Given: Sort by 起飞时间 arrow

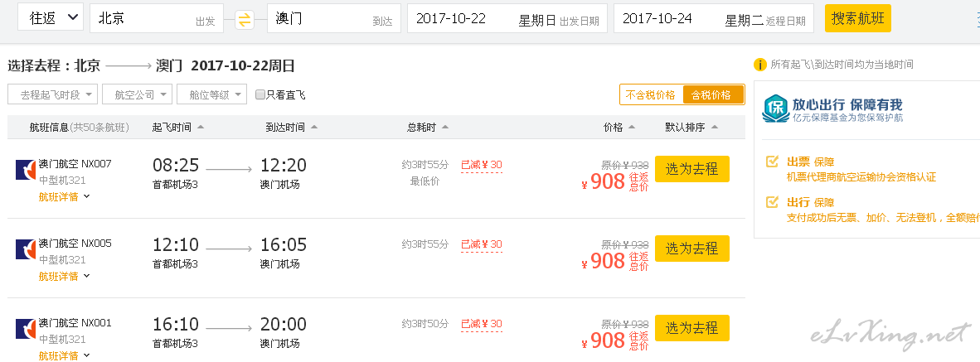Looking at the screenshot, I should tap(201, 127).
